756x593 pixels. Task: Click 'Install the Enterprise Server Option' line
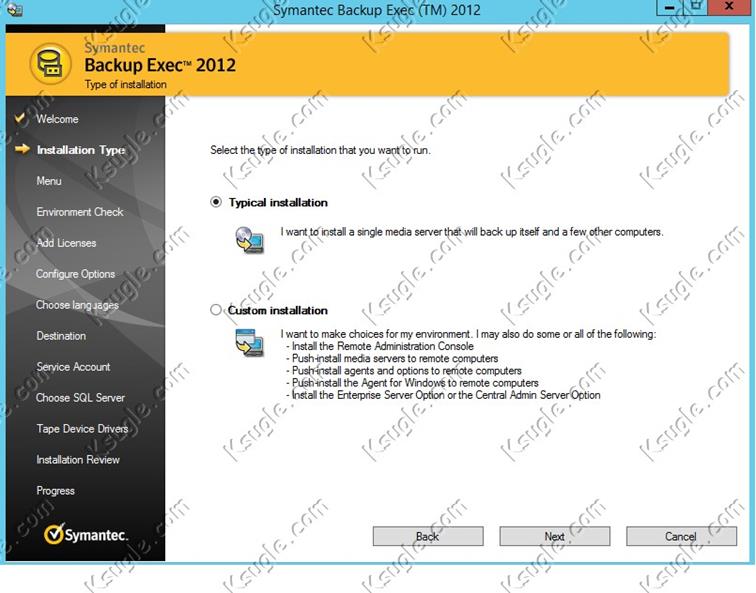443,395
